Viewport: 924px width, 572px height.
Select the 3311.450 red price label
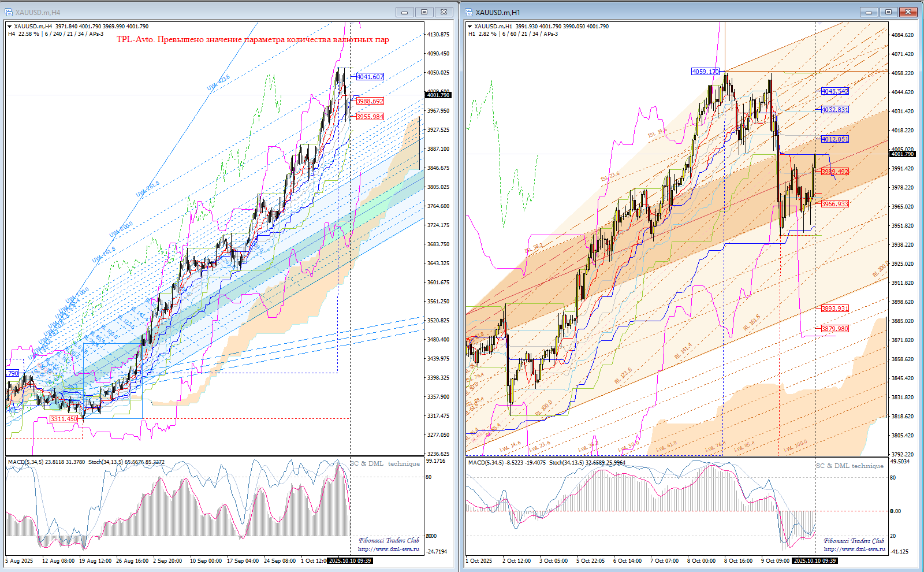click(64, 419)
